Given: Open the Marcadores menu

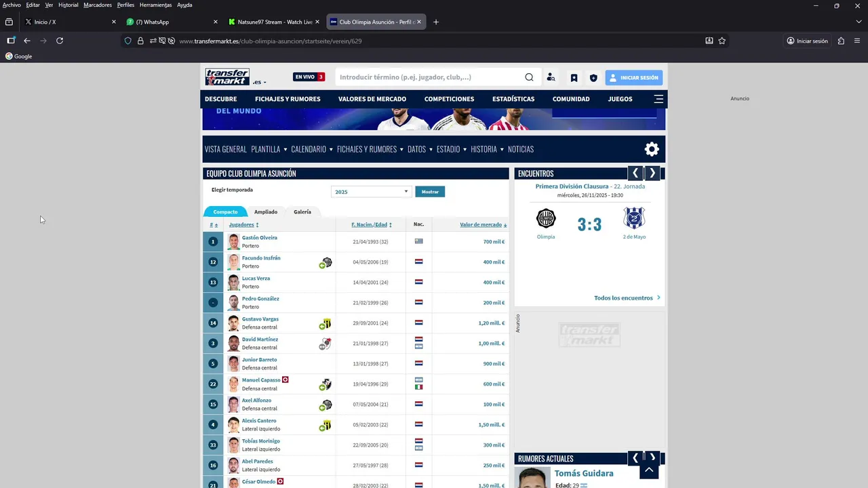Looking at the screenshot, I should 98,5.
